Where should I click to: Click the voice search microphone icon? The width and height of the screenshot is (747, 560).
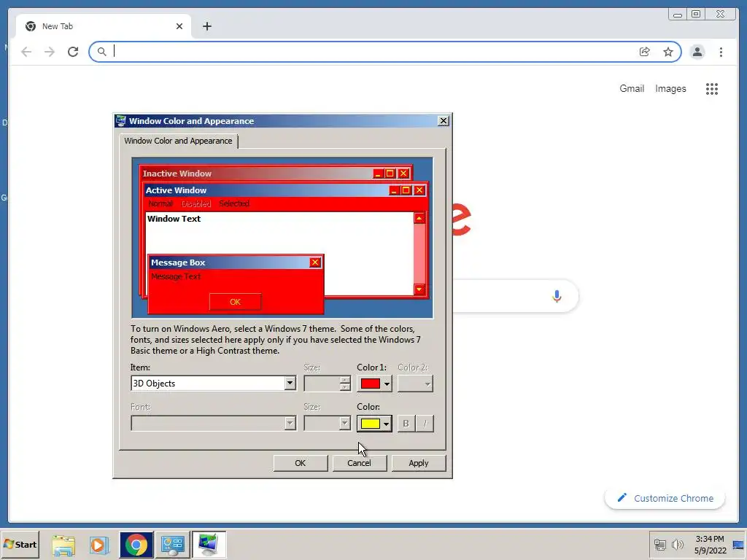click(x=557, y=296)
